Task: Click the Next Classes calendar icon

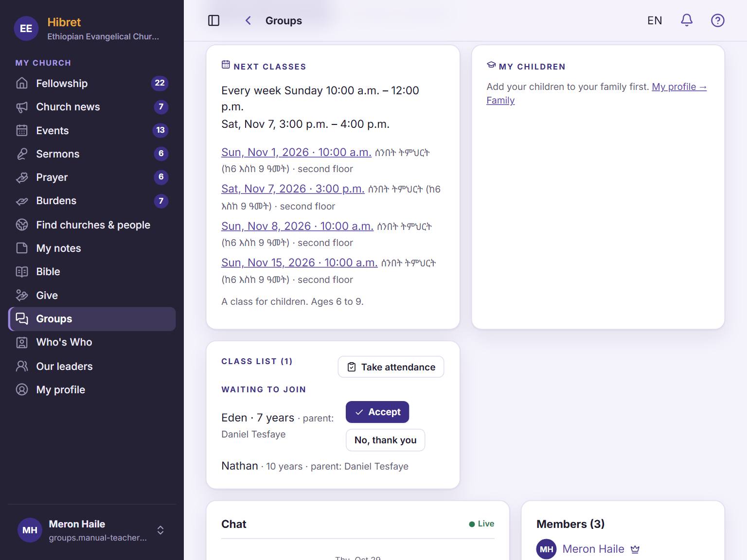Action: [226, 65]
